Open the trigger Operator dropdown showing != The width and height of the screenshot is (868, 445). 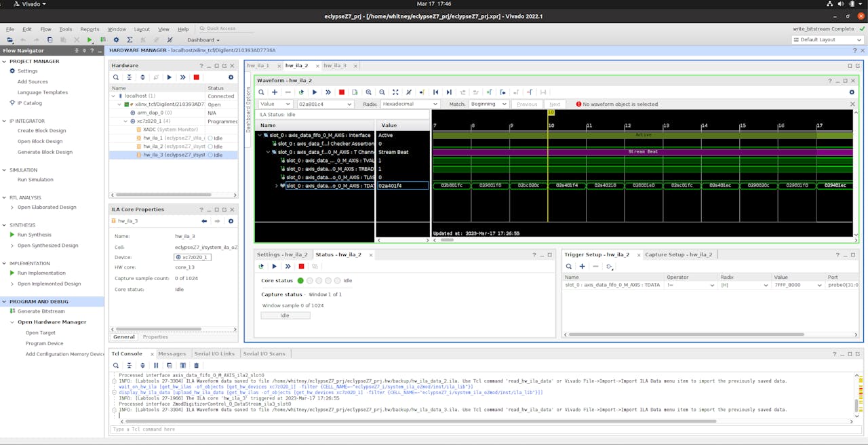(691, 286)
